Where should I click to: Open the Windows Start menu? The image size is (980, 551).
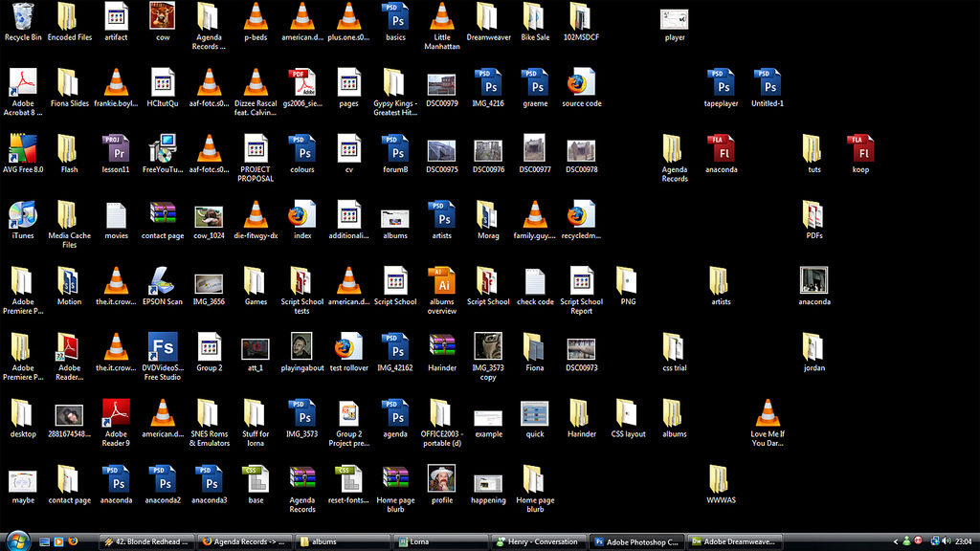[x=17, y=541]
